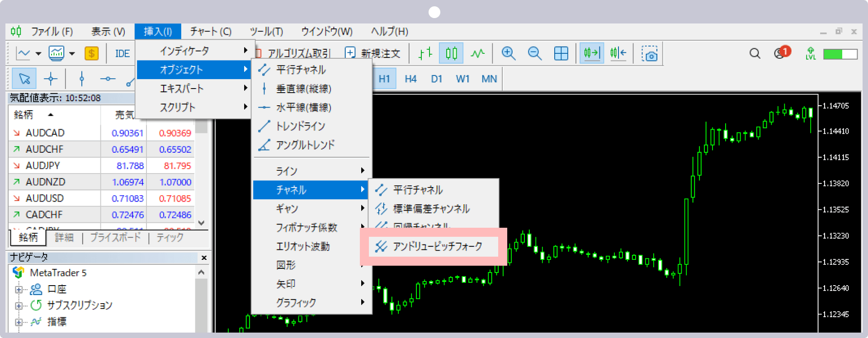Select the H1 timeframe
The image size is (868, 338).
pos(384,79)
